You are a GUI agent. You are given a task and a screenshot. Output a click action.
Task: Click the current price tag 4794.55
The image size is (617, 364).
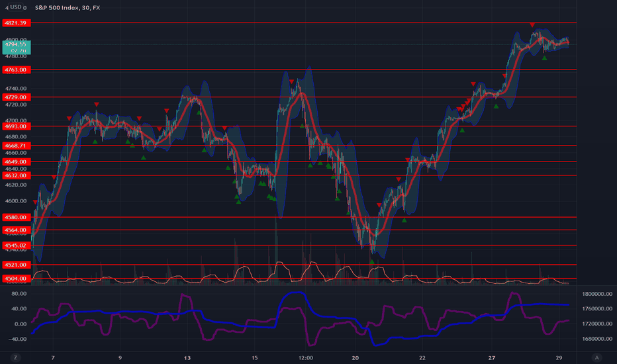16,47
